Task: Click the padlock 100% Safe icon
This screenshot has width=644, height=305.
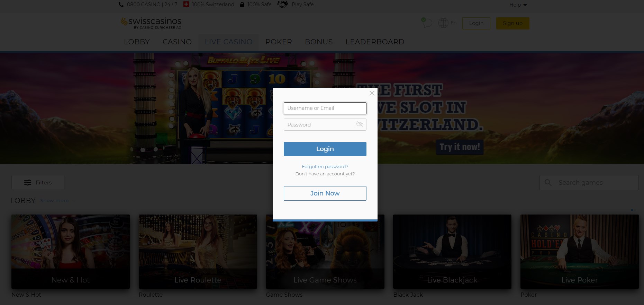Action: [x=242, y=5]
